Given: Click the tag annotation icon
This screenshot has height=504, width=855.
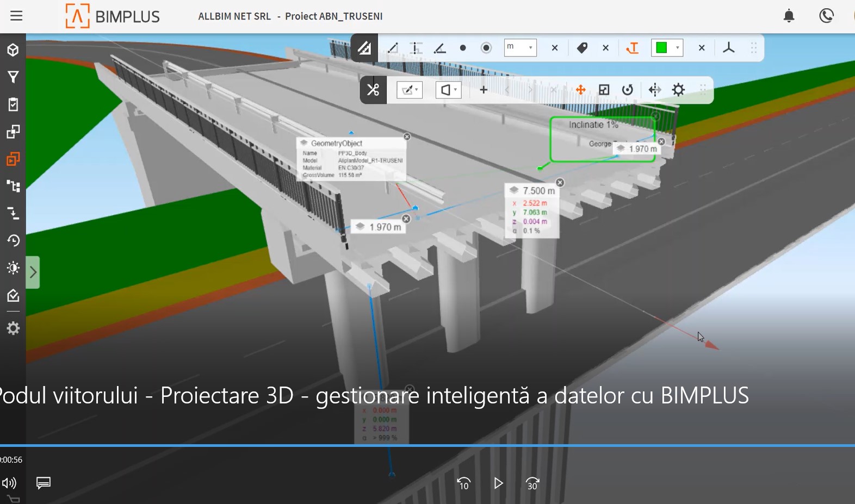Looking at the screenshot, I should 582,48.
